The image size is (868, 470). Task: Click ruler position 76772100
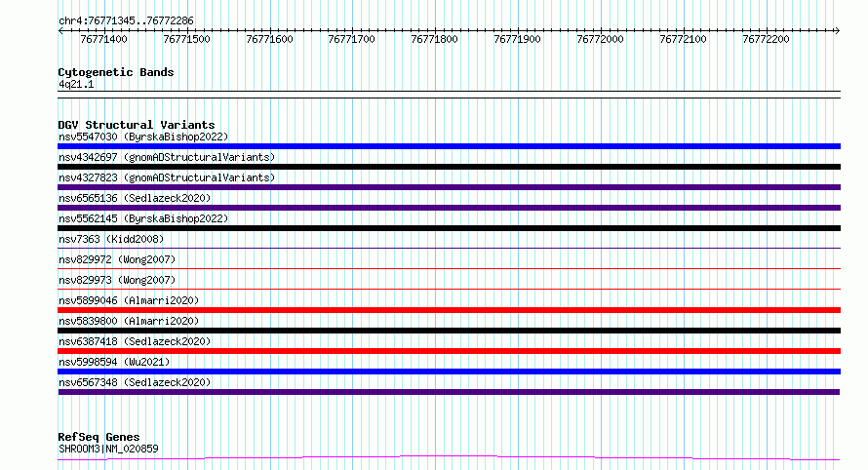pos(683,39)
